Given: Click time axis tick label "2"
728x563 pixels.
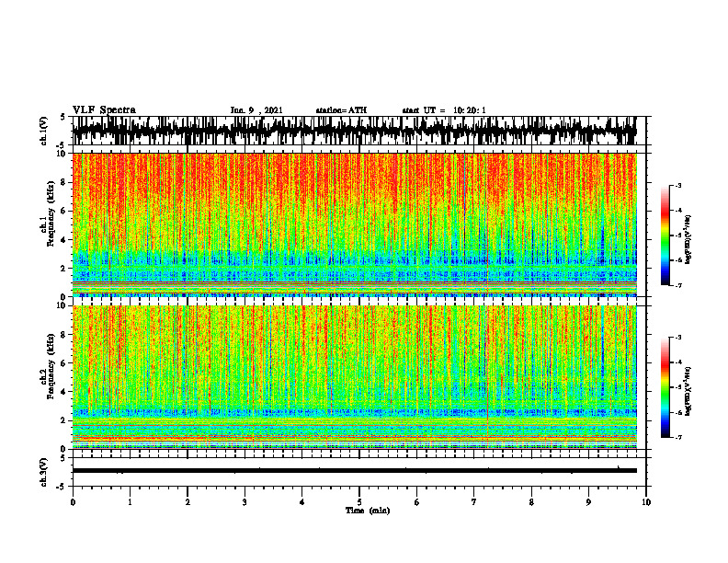Looking at the screenshot, I should tap(188, 502).
